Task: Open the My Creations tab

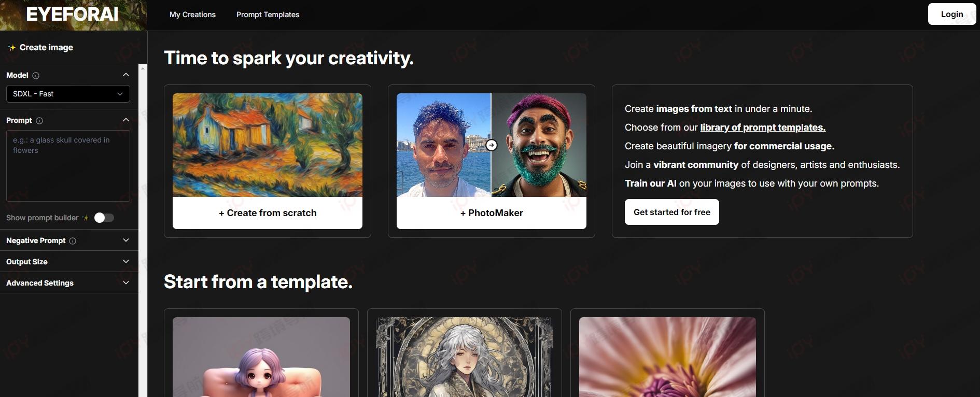Action: tap(192, 15)
